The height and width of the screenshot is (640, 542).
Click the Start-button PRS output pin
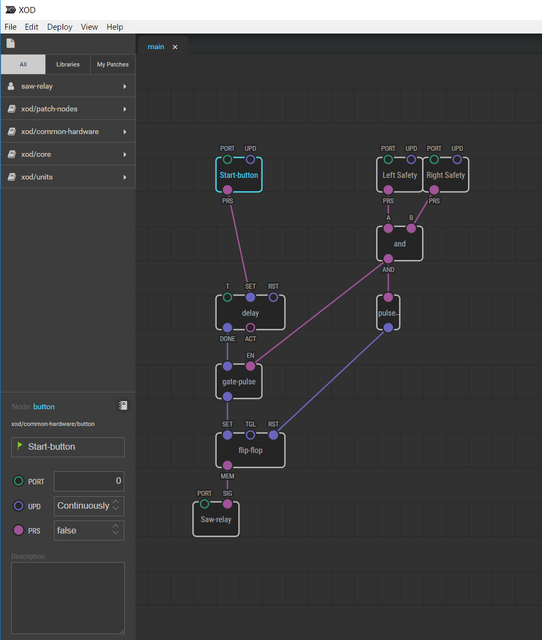(227, 190)
